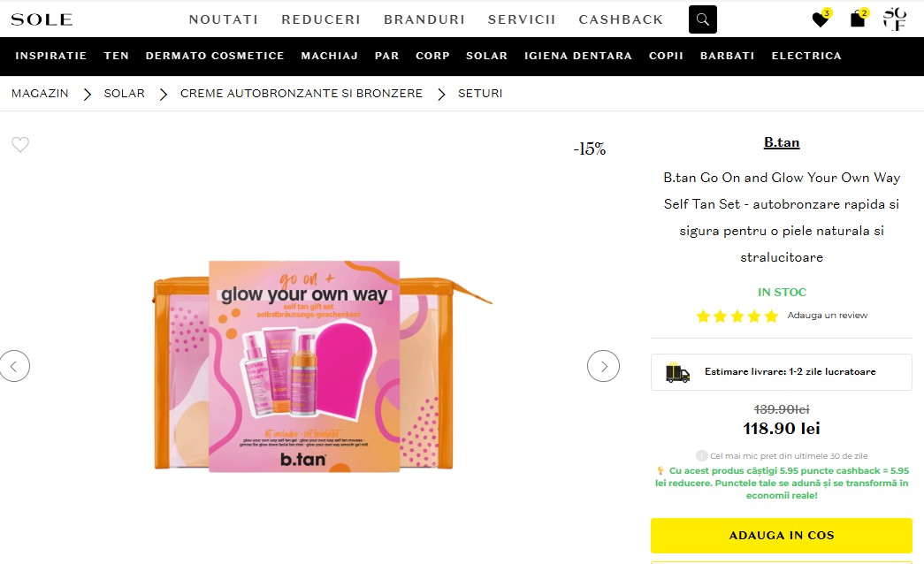Add product to favorites with heart outline
Screen dimensions: 924x564
[x=20, y=145]
